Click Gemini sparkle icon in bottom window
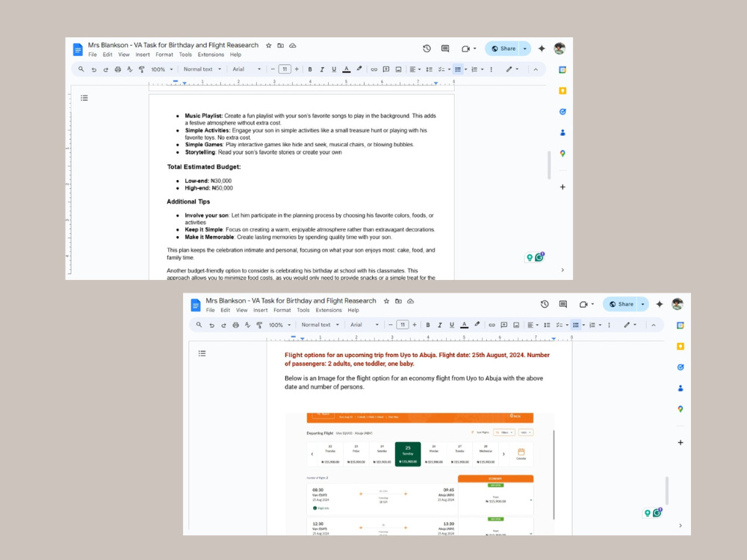 coord(660,305)
